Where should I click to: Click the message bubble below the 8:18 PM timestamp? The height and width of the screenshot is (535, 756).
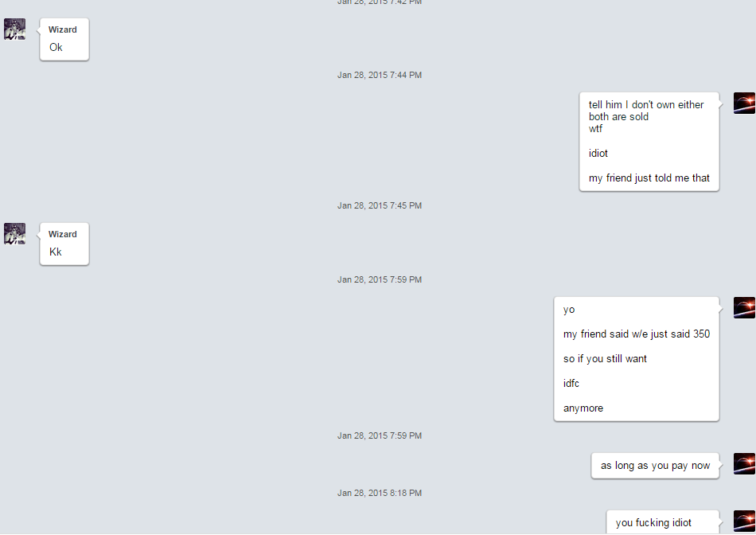[x=663, y=522]
